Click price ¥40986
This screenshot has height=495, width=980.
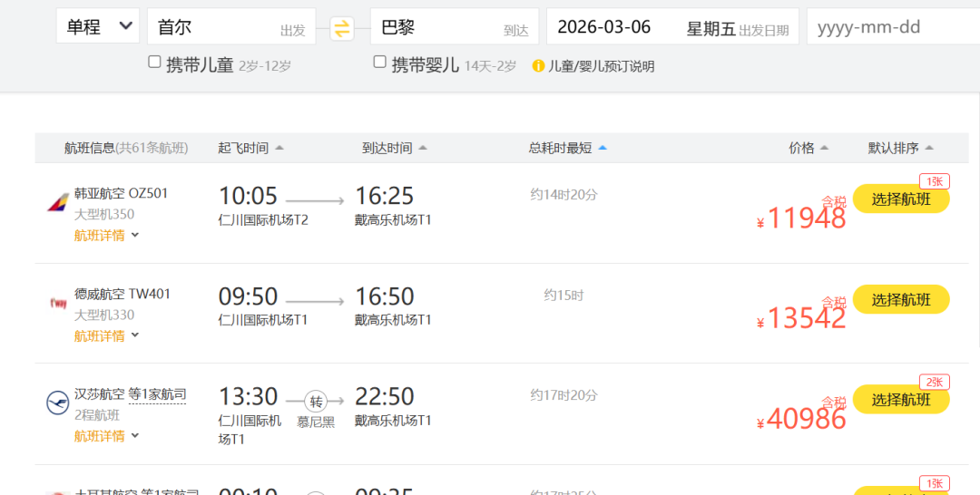click(x=801, y=419)
